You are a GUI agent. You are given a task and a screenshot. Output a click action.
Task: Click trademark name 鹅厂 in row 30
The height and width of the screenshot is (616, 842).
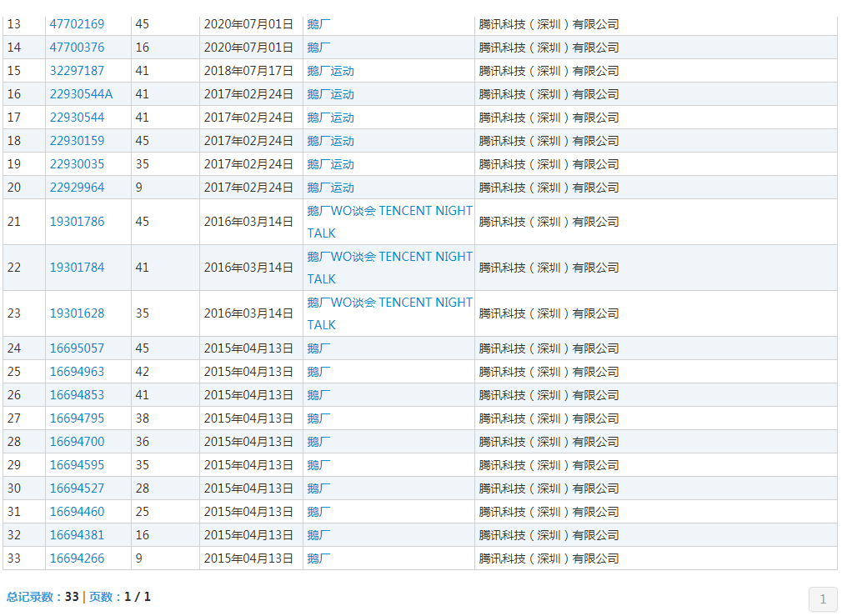[318, 488]
